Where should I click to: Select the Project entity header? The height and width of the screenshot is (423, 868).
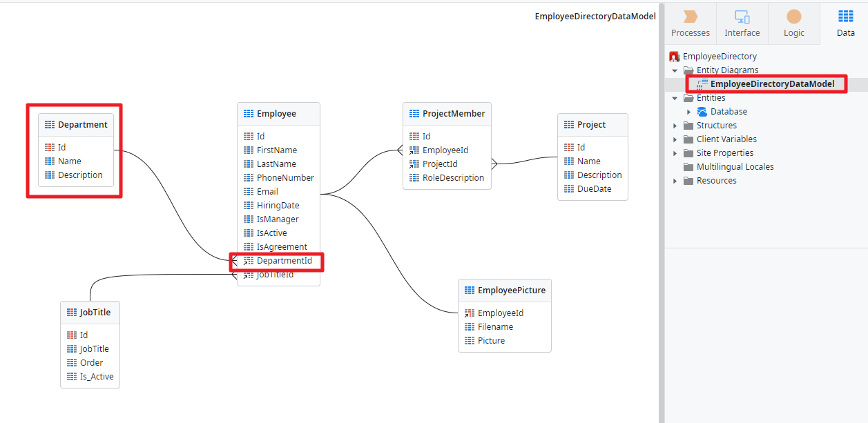click(x=592, y=125)
